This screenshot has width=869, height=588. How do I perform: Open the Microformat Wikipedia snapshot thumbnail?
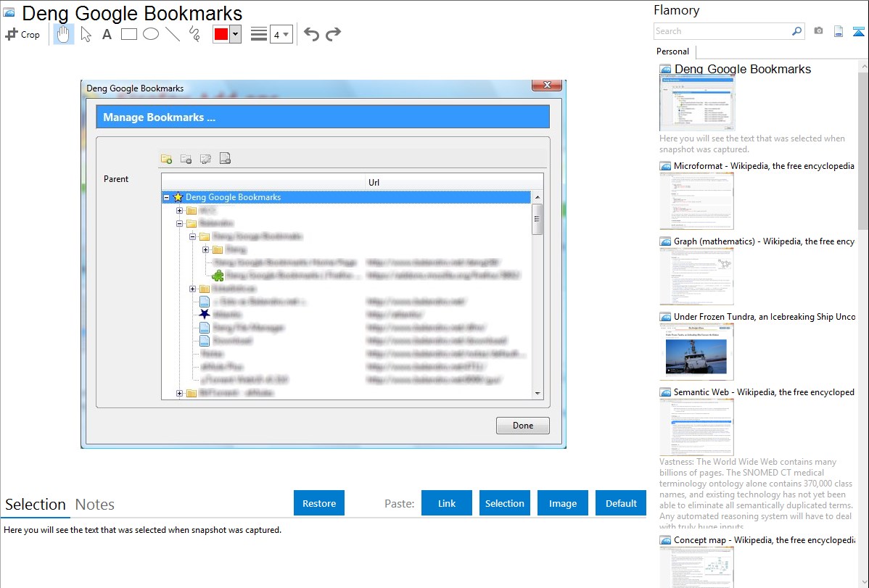pos(696,201)
